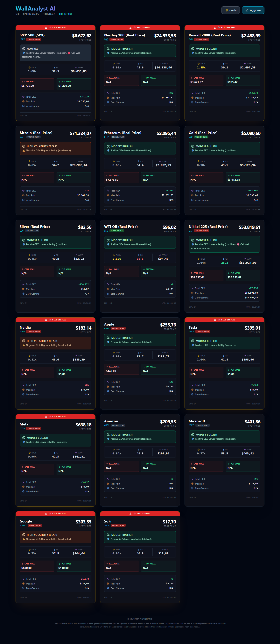Image resolution: width=280 pixels, height=644 pixels.
Task: Click the book icon inside Guida
Action: pyautogui.click(x=226, y=10)
